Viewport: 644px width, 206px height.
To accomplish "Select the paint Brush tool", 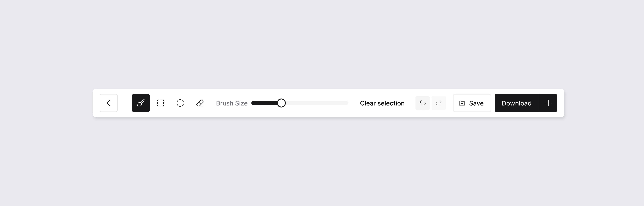I will [141, 103].
